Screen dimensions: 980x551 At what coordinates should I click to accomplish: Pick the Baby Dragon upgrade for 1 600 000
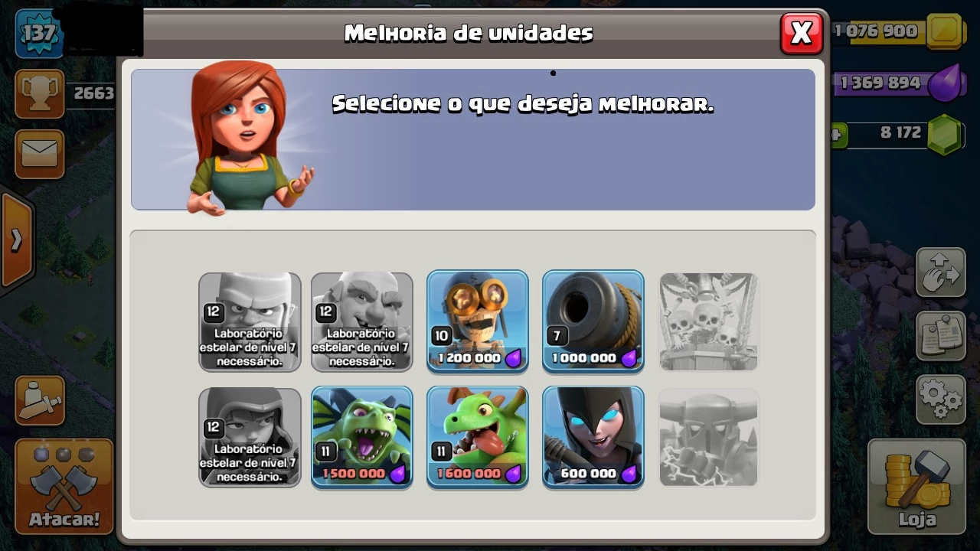pyautogui.click(x=477, y=437)
